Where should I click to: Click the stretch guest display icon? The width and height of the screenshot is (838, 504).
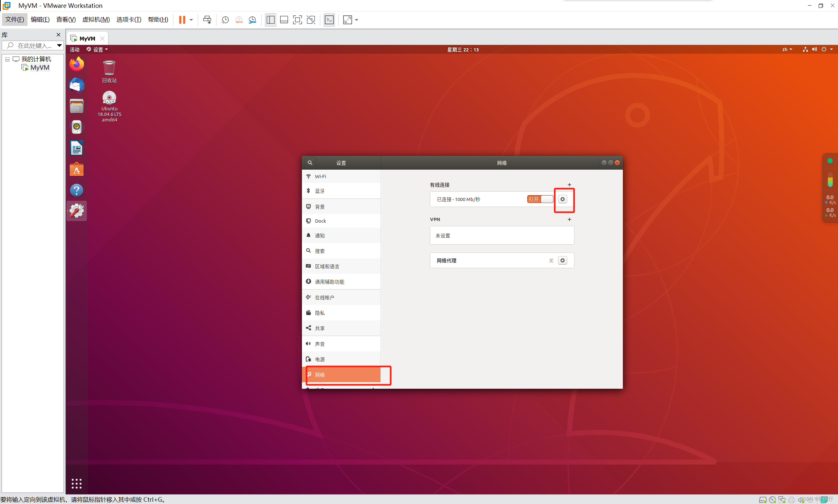pyautogui.click(x=347, y=20)
